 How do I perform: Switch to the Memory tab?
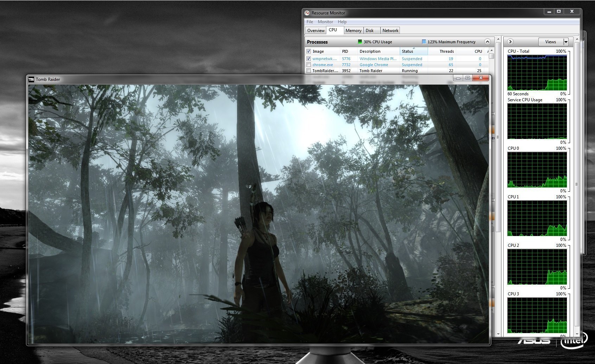[353, 31]
